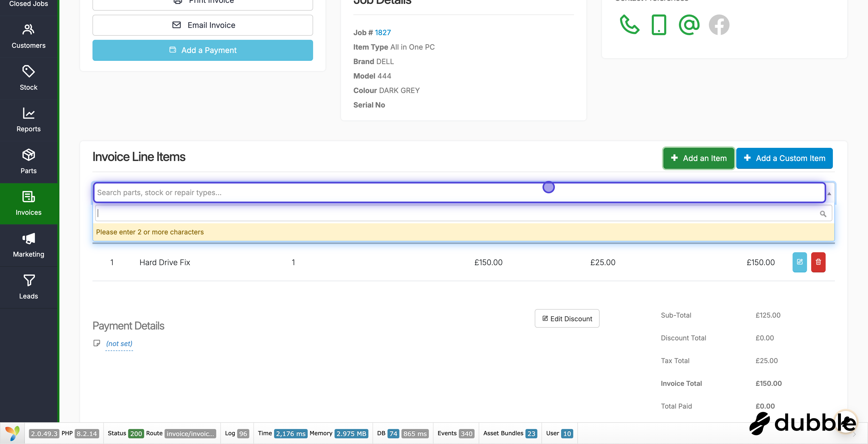This screenshot has height=444, width=868.
Task: Click Add a Custom Item button
Action: pyautogui.click(x=784, y=158)
